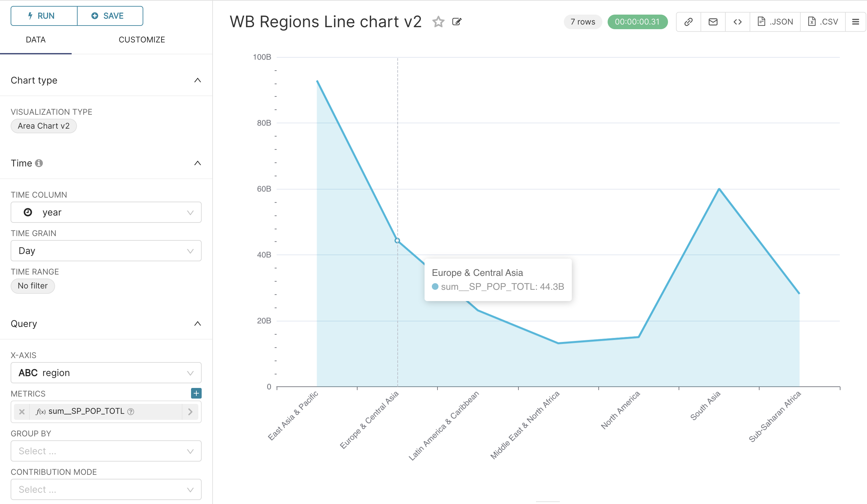
Task: Open the X-Axis region dropdown
Action: (106, 373)
